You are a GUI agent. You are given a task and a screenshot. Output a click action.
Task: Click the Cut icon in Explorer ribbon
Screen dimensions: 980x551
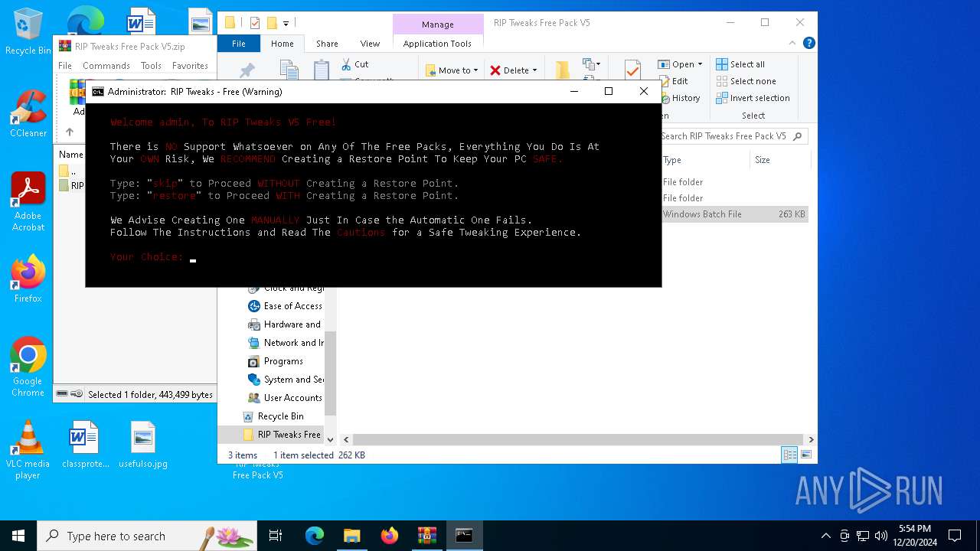pos(354,64)
